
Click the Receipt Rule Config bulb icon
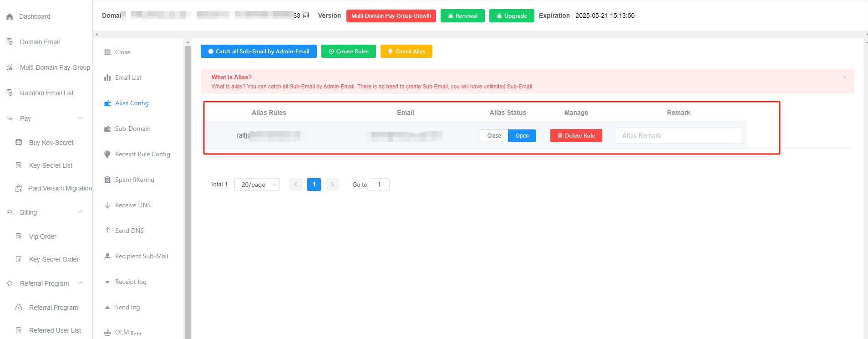107,154
